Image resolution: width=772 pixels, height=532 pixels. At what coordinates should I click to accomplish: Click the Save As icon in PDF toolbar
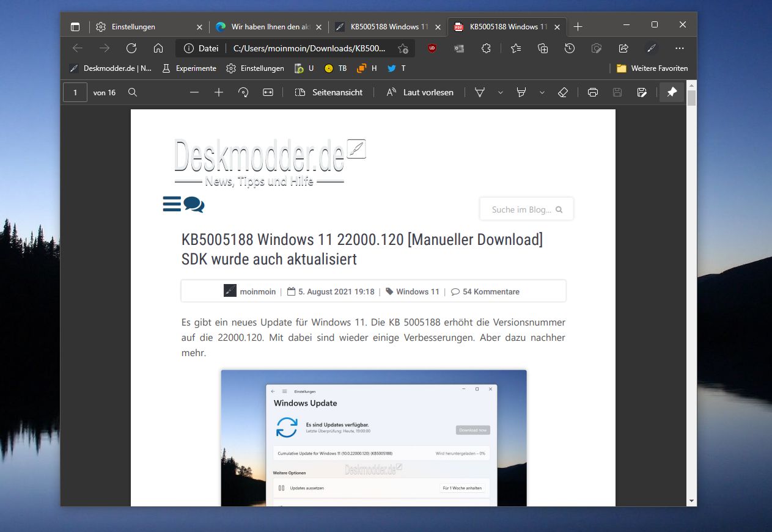(x=642, y=92)
